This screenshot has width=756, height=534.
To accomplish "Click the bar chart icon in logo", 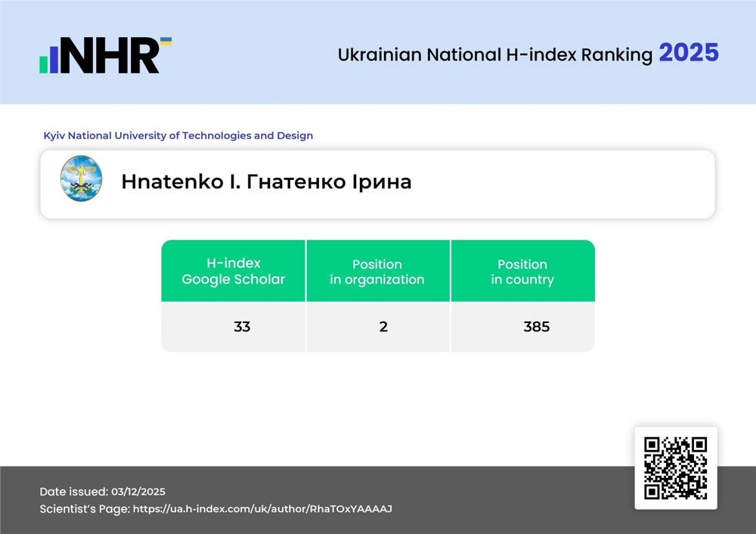I will (48, 60).
